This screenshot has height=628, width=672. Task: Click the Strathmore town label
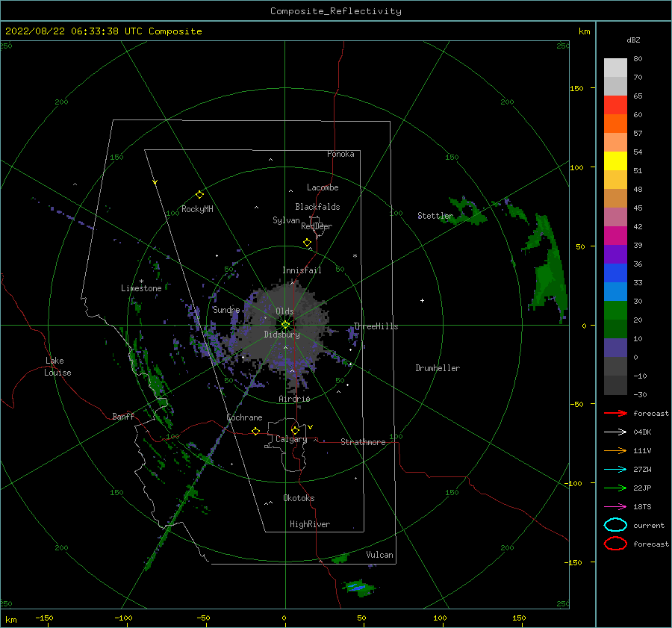(363, 442)
